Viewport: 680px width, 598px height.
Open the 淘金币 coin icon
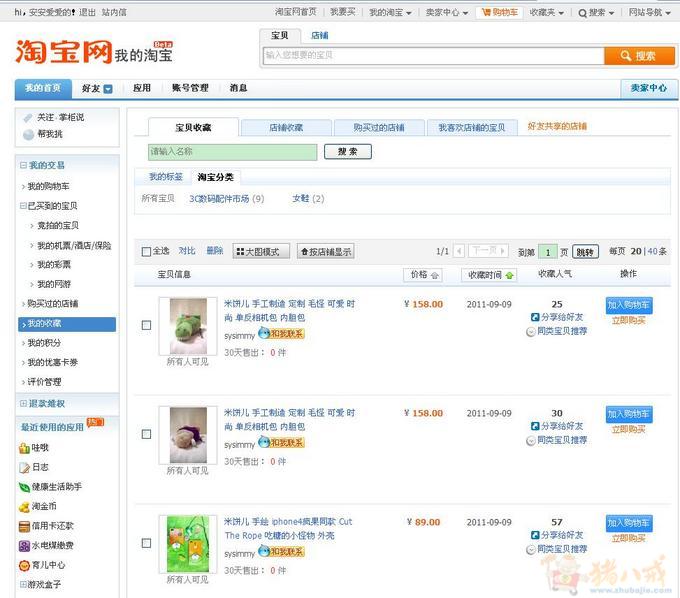click(24, 507)
